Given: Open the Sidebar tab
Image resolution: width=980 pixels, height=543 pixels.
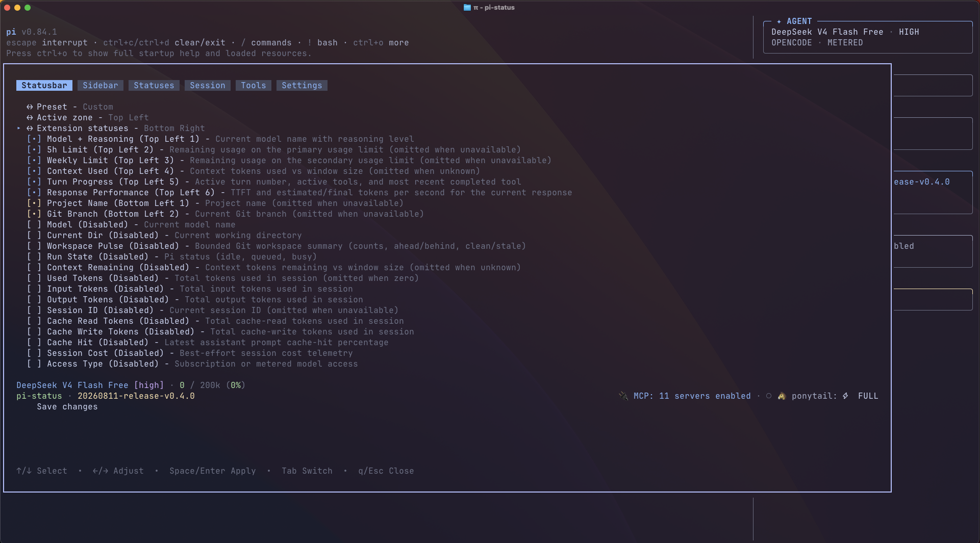Looking at the screenshot, I should pyautogui.click(x=100, y=86).
